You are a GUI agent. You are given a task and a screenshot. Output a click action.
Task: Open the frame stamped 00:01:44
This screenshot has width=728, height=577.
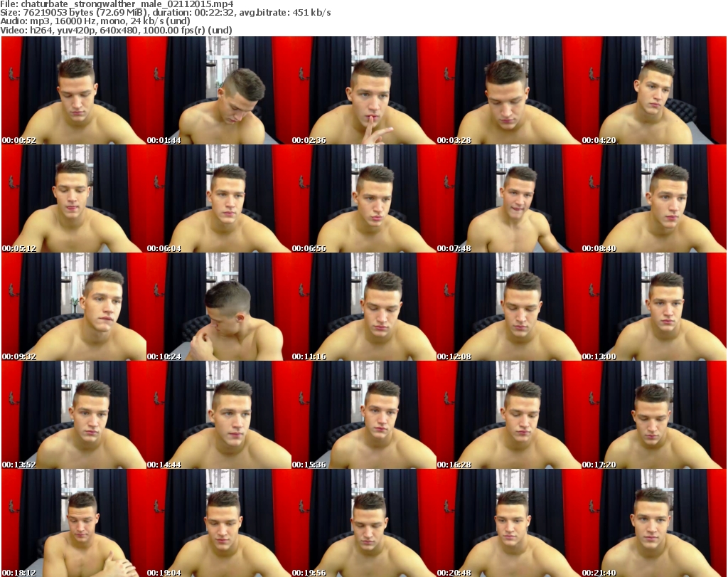[219, 90]
